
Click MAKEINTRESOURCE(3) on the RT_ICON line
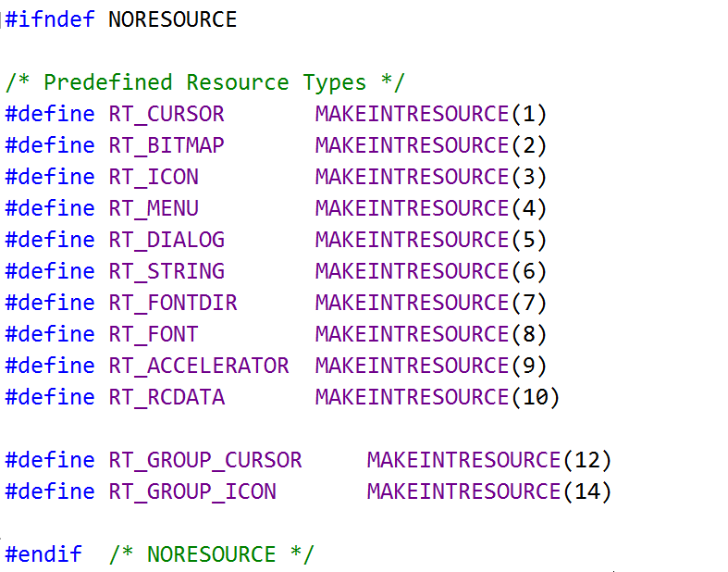click(x=431, y=177)
